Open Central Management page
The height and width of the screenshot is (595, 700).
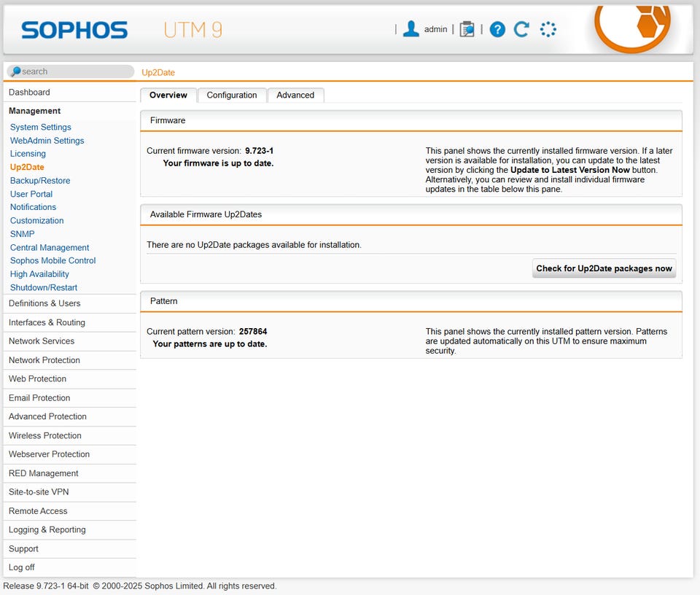point(50,248)
